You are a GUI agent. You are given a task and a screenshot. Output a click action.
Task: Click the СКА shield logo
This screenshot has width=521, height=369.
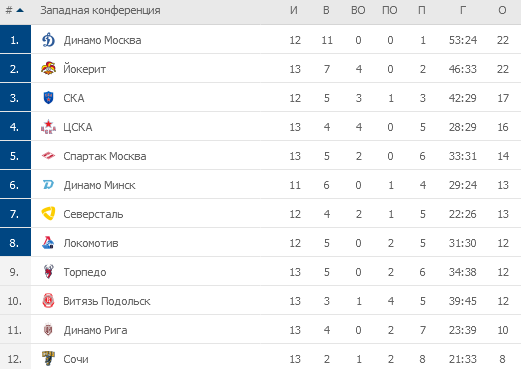[48, 98]
